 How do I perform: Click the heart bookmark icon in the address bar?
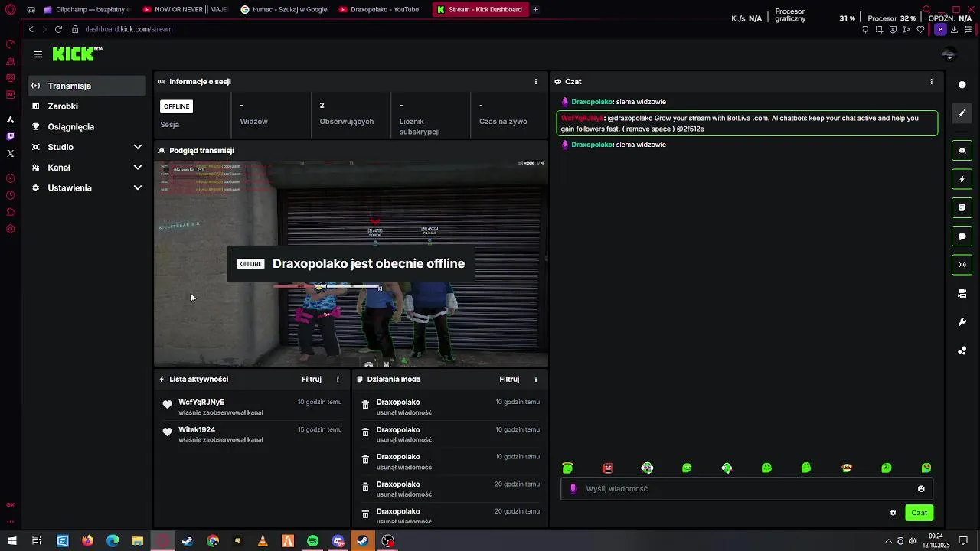920,30
